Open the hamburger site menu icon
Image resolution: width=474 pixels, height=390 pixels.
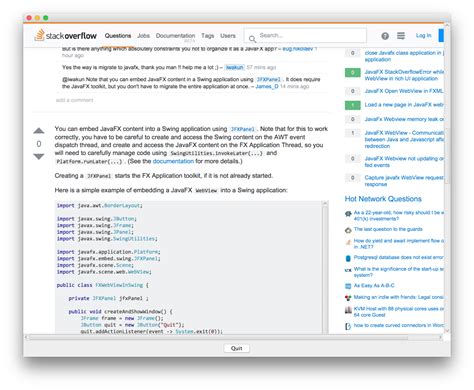click(x=401, y=36)
